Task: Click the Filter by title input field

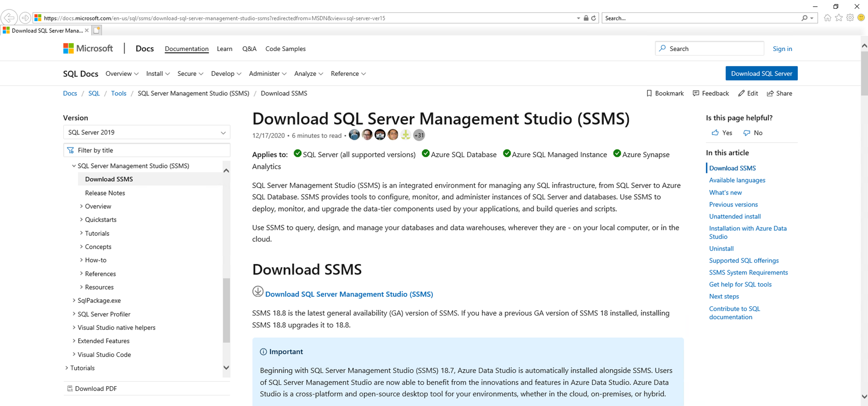Action: click(147, 150)
